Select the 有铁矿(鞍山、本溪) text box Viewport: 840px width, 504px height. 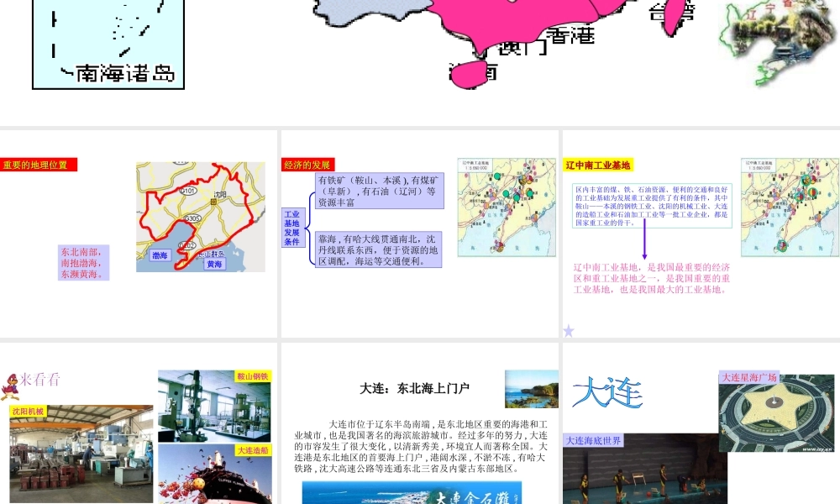pos(380,192)
